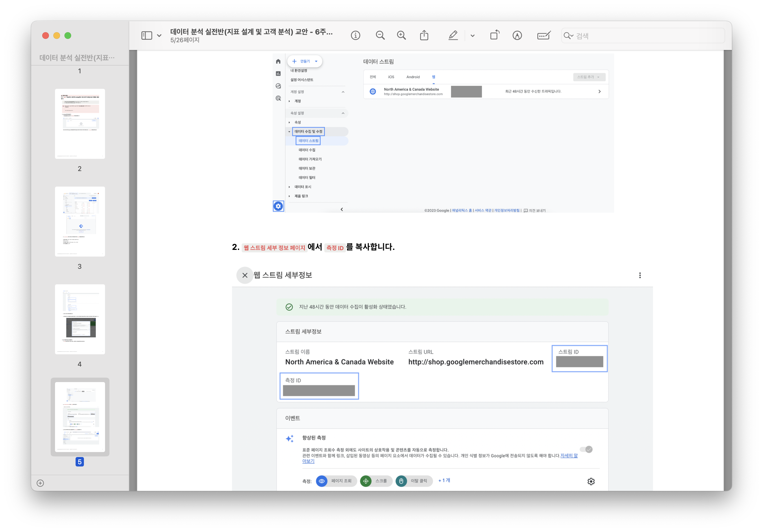Open page 4 thumbnail
The width and height of the screenshot is (763, 532).
(x=80, y=319)
